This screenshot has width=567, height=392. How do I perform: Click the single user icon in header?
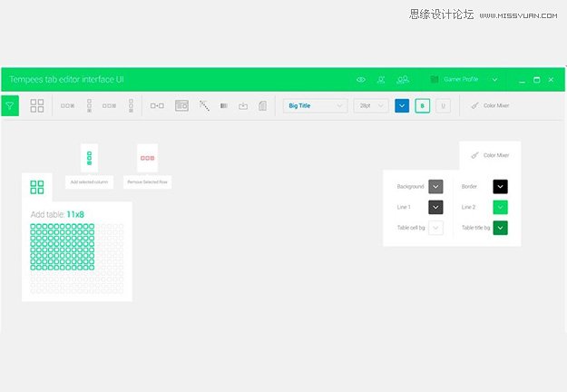tap(381, 80)
